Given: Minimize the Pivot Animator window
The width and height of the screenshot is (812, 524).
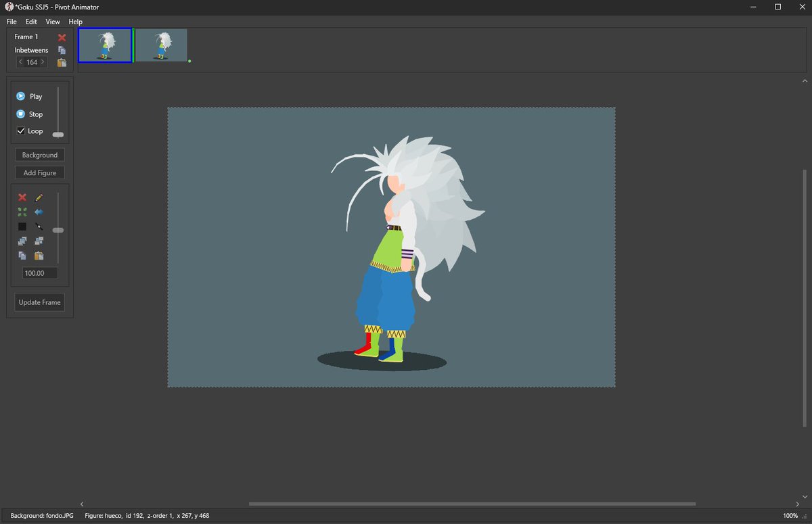Looking at the screenshot, I should tap(754, 7).
